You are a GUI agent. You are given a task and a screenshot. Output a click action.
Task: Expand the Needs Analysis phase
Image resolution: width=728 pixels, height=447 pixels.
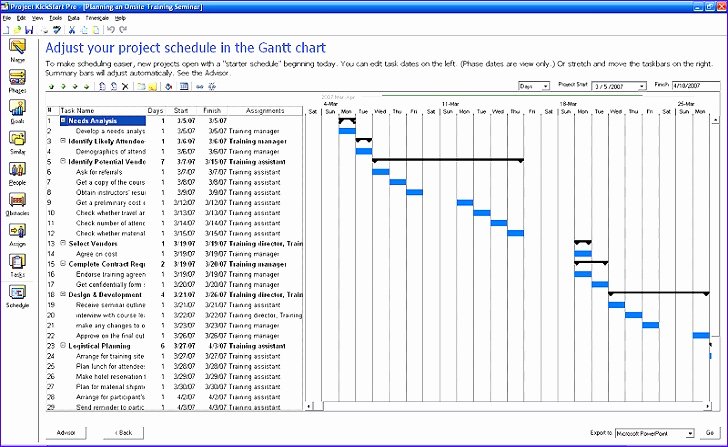click(x=63, y=120)
